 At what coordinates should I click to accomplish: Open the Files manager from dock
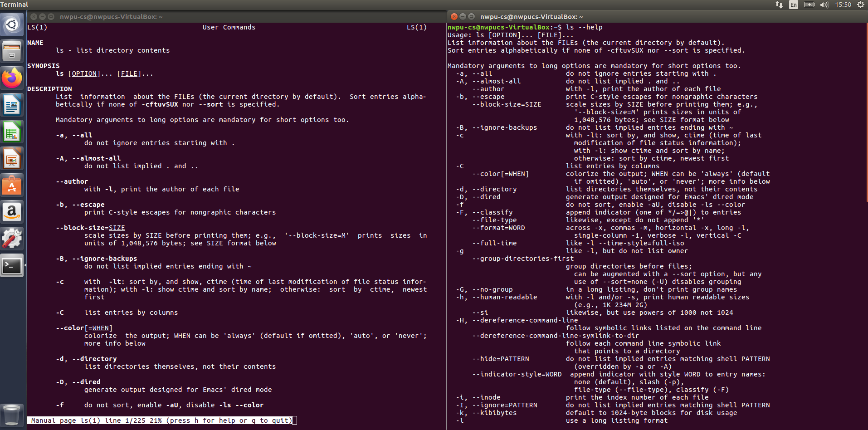[12, 51]
